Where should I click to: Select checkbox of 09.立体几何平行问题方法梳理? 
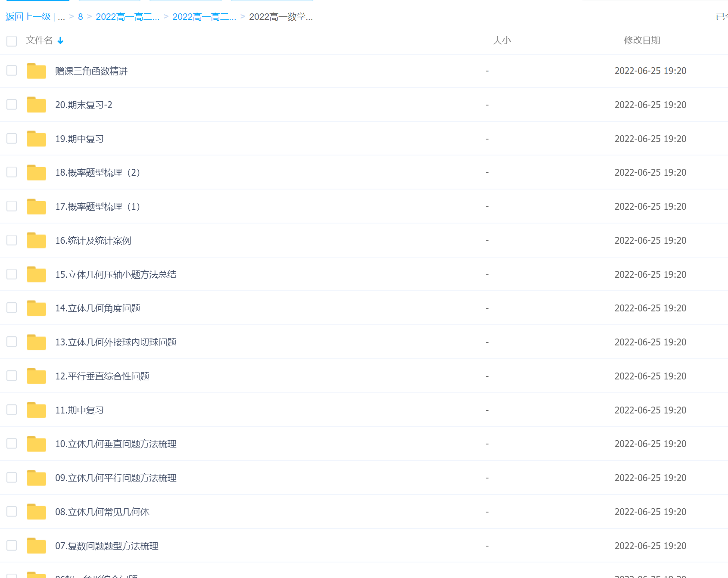pyautogui.click(x=12, y=477)
